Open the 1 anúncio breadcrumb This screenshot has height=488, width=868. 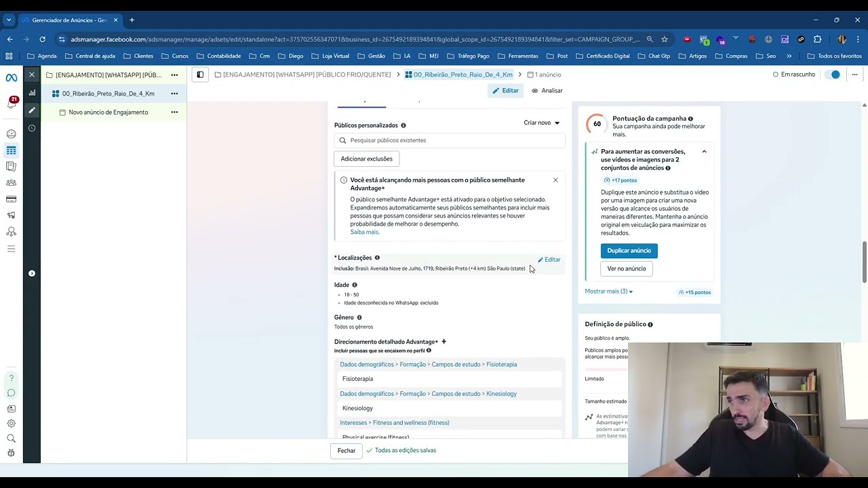tap(544, 75)
